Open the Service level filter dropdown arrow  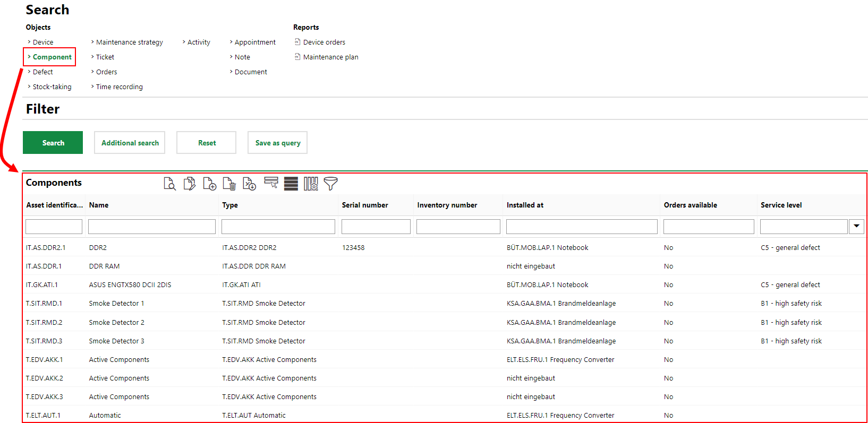856,227
